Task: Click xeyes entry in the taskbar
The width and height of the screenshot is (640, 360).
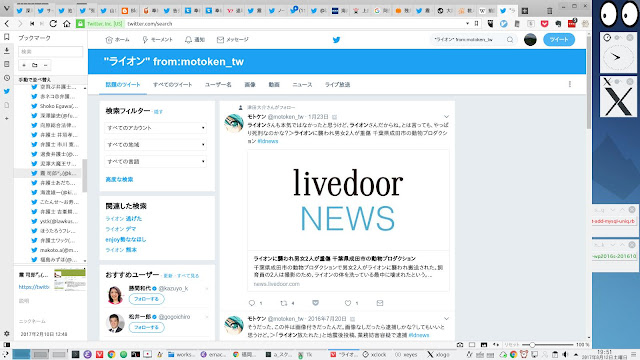Action: (x=406, y=354)
